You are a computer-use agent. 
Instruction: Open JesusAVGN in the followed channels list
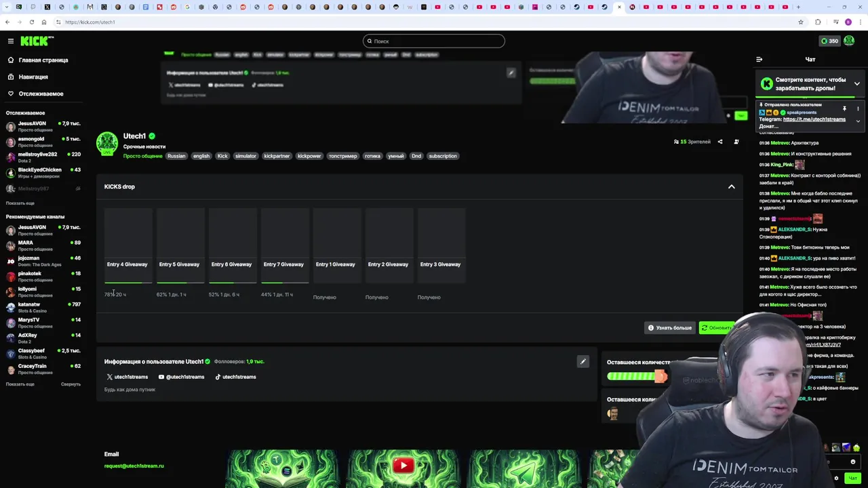click(43, 127)
